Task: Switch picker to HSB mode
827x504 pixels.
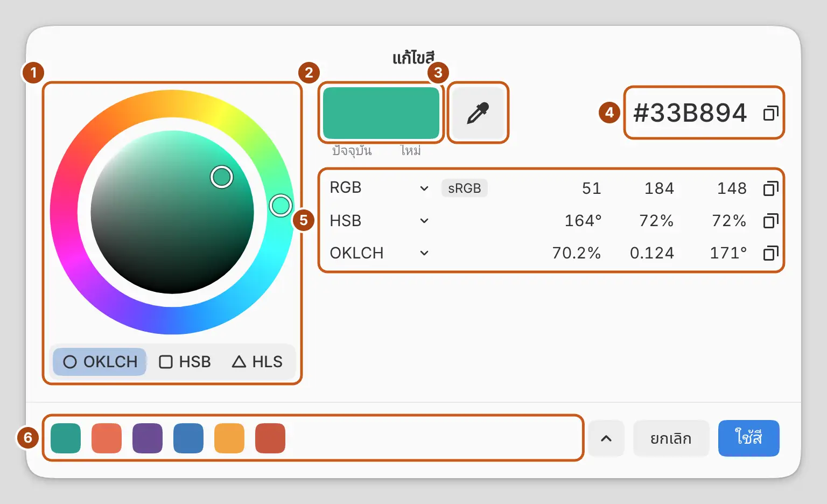Action: (185, 362)
